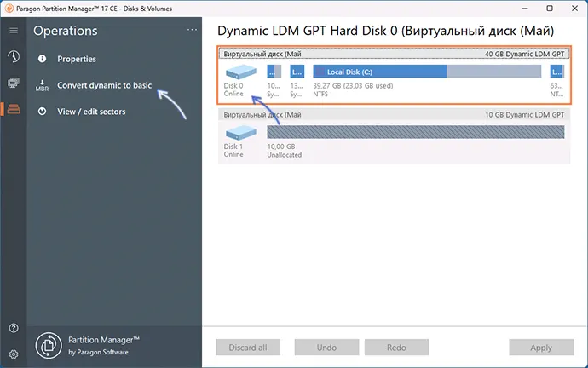Image resolution: width=588 pixels, height=368 pixels.
Task: Click '39,27 GB (23,03 GB used)' text
Action: click(x=353, y=86)
